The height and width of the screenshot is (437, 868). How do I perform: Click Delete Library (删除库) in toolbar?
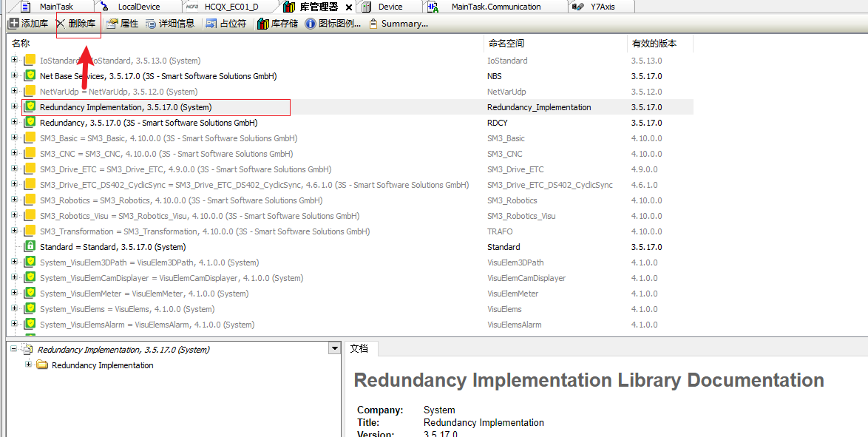point(77,24)
